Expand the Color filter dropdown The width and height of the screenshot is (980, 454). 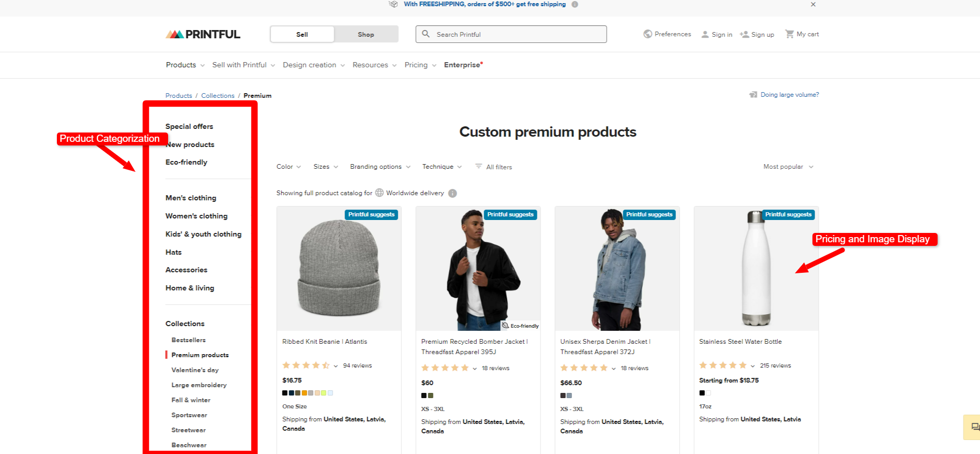[289, 167]
